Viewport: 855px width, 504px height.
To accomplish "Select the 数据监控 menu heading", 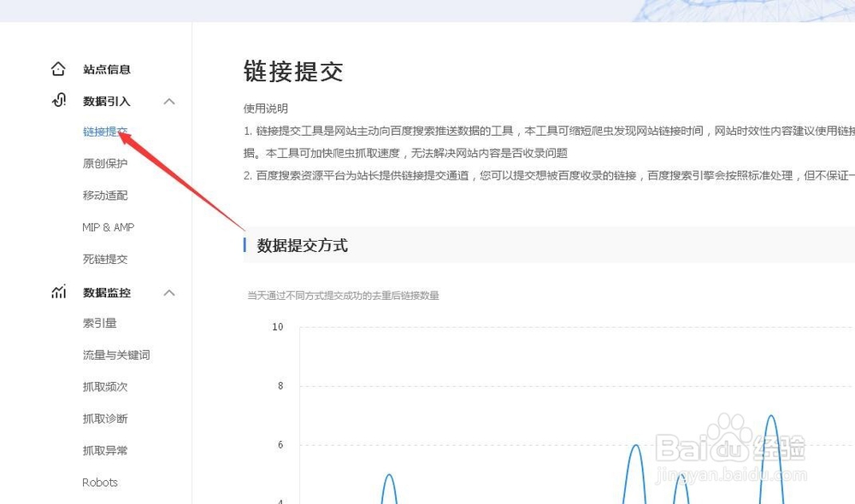I will (x=106, y=293).
